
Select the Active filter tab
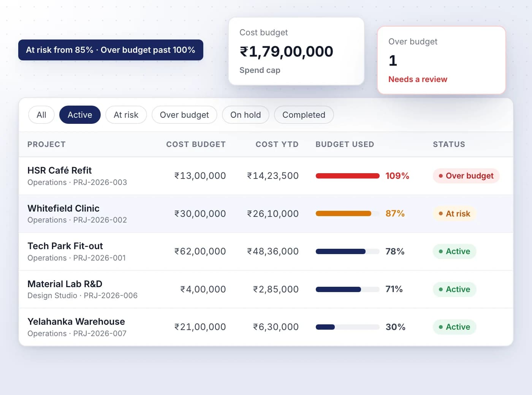tap(80, 115)
